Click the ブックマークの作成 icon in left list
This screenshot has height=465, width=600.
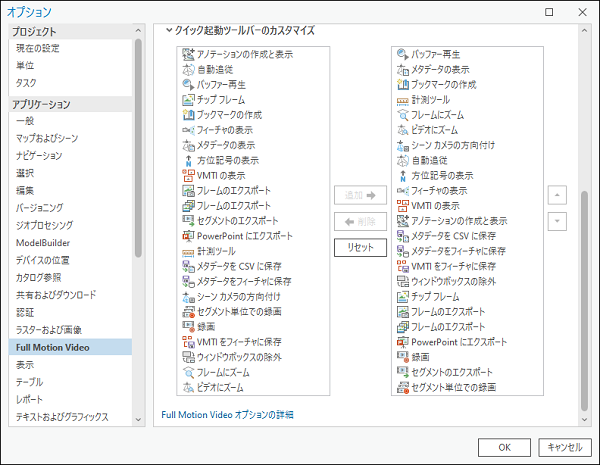pos(188,115)
